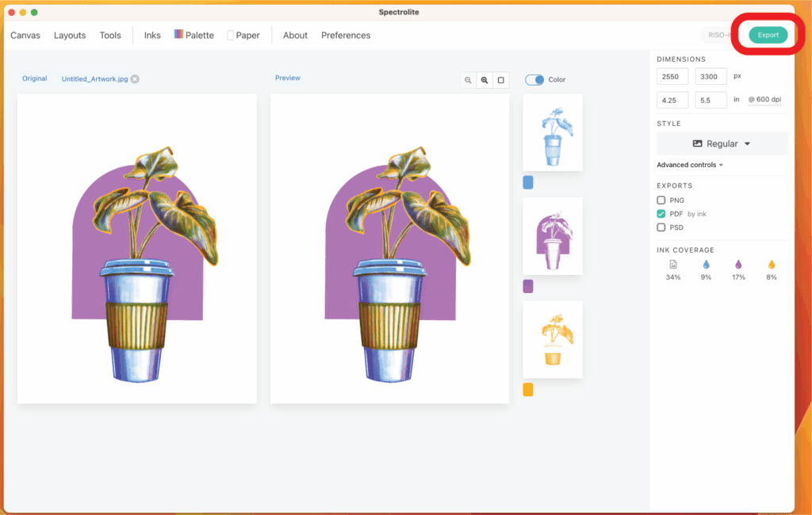Expand Advanced controls
This screenshot has width=812, height=515.
[x=690, y=165]
